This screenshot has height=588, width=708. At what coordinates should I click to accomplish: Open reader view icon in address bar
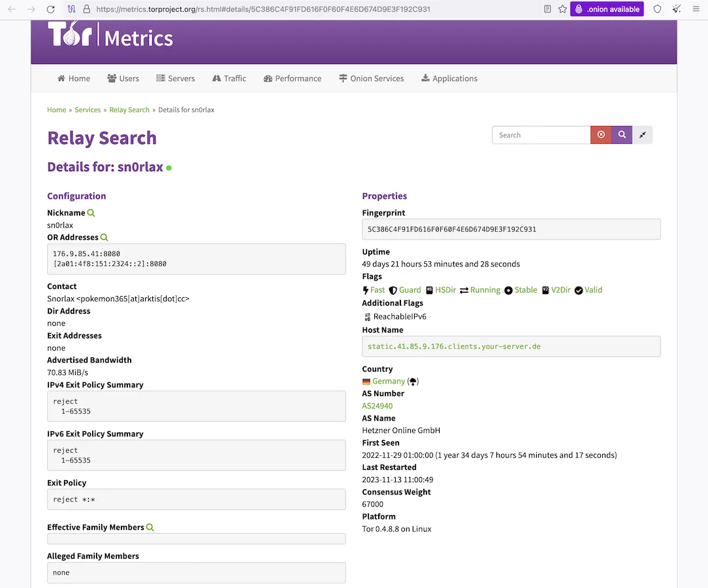547,9
